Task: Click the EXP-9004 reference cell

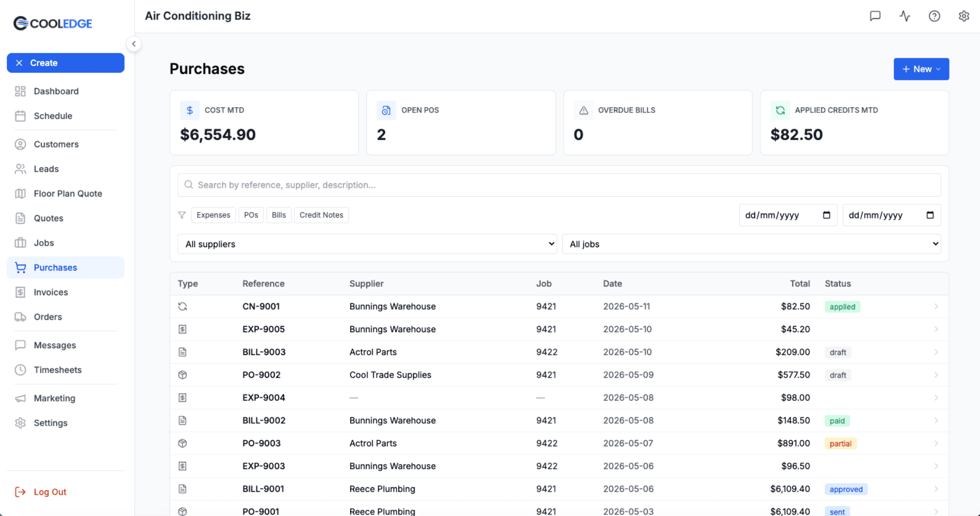Action: click(x=264, y=398)
